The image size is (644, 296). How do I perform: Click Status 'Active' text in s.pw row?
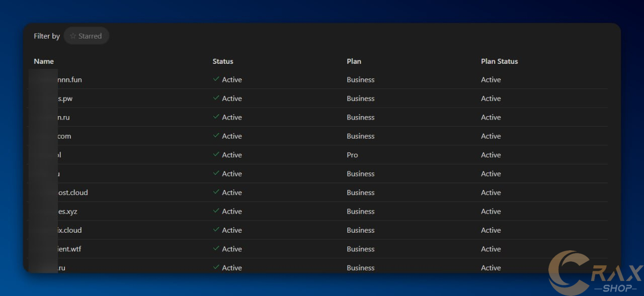tap(232, 98)
